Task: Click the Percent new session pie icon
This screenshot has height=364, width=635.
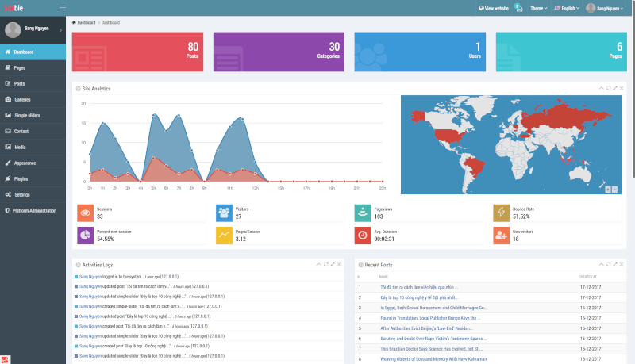Action: coord(85,236)
